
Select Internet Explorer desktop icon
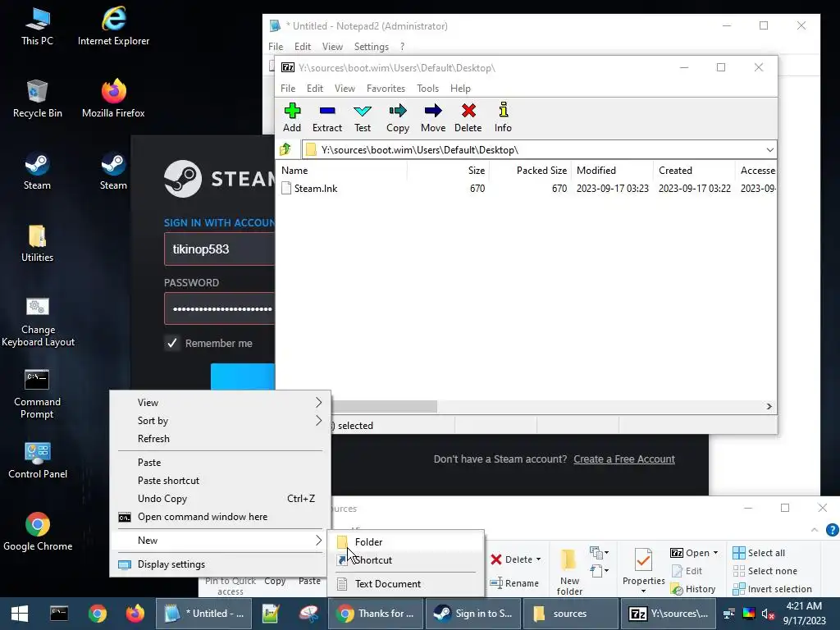pyautogui.click(x=113, y=26)
